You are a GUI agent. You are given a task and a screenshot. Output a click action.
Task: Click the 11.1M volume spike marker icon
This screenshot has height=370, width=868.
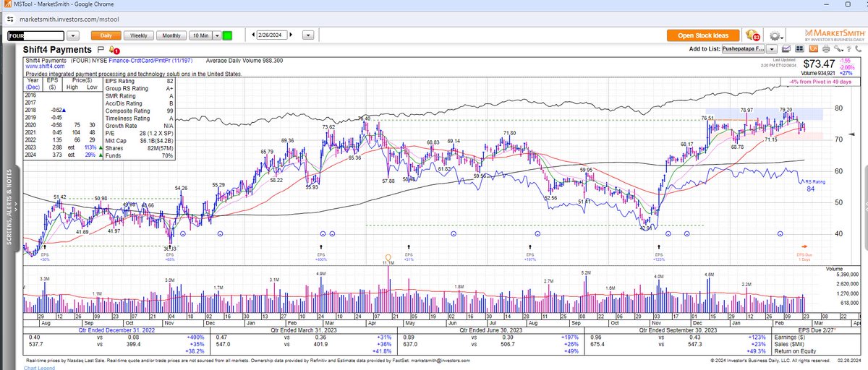(x=388, y=257)
